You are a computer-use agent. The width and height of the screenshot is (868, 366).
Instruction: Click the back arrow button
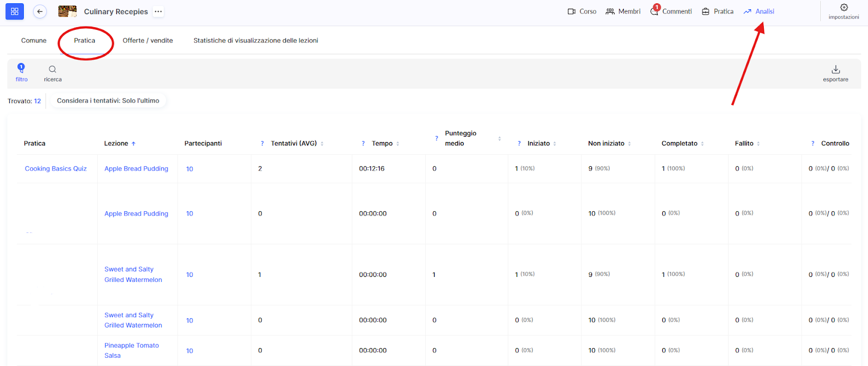point(40,11)
